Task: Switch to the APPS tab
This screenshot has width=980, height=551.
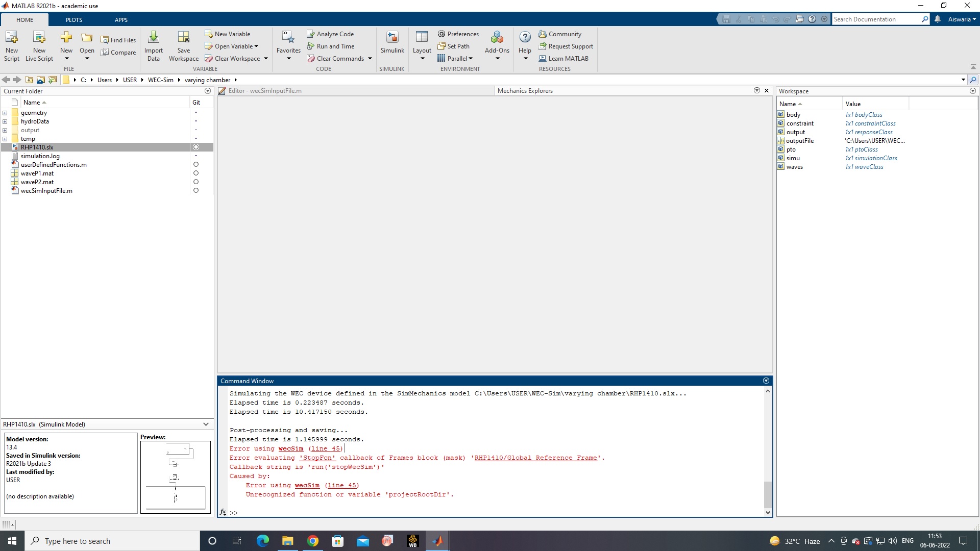Action: 121,19
